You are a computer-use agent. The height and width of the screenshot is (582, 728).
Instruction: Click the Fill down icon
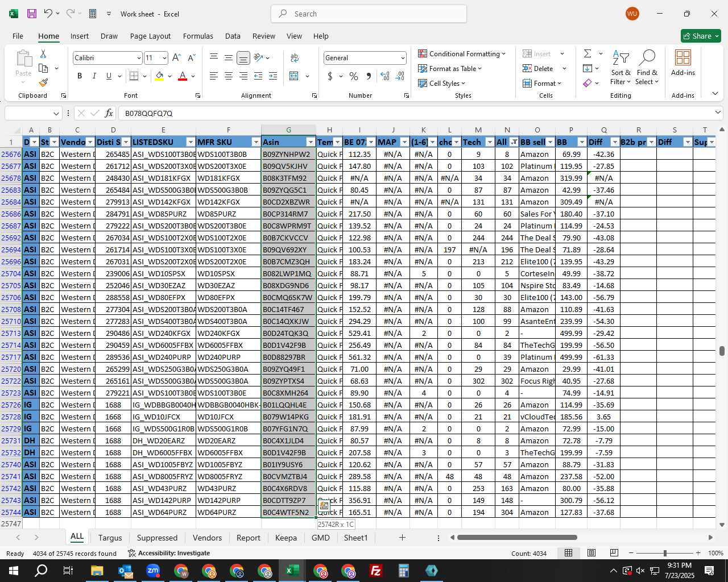[x=588, y=68]
